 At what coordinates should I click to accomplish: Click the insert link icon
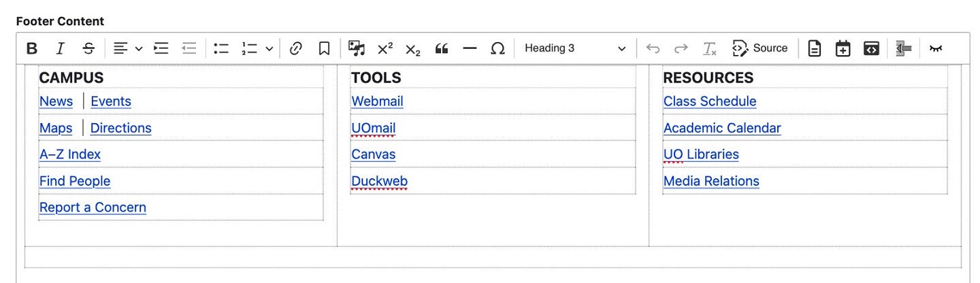[x=295, y=48]
